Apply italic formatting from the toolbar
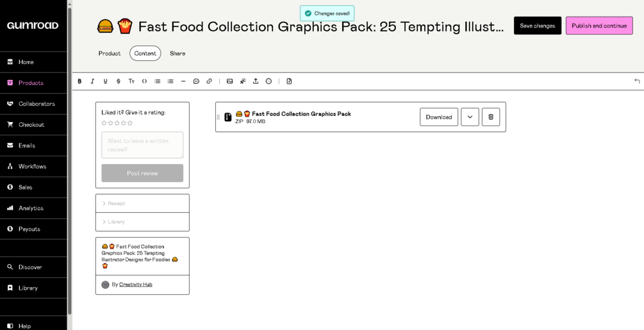Screen dimensions: 644x330 point(92,81)
